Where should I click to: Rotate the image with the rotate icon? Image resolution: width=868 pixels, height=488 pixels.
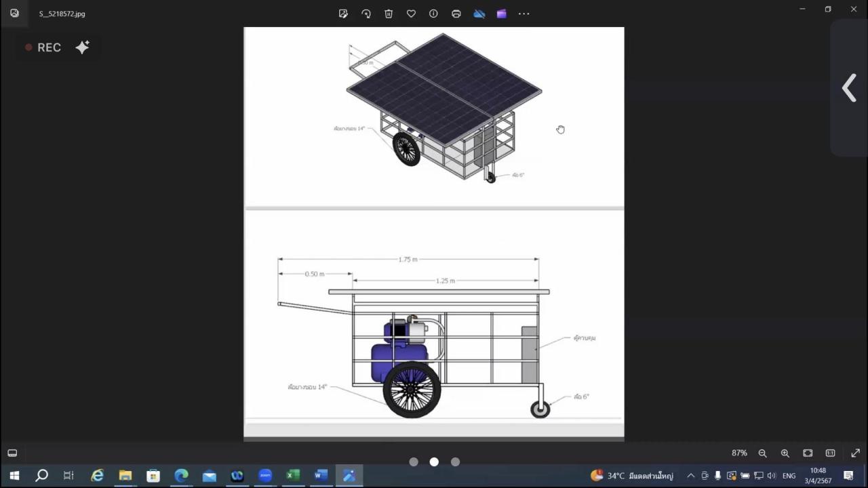[366, 14]
